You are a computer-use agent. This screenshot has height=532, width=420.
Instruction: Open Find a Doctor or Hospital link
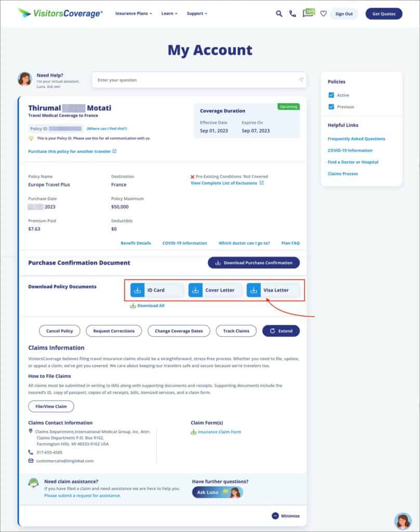(x=353, y=162)
